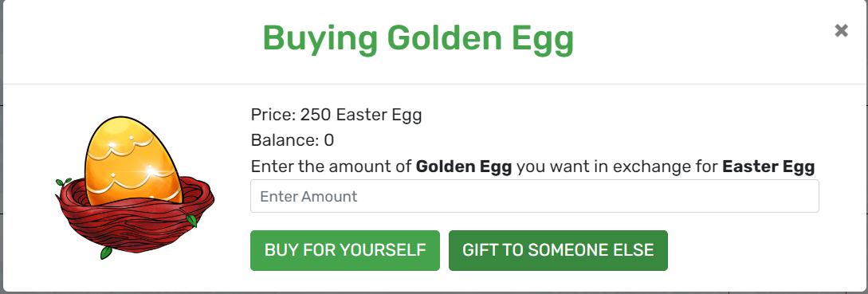The width and height of the screenshot is (868, 294).
Task: Click the bold Golden Egg text in instructions
Action: [463, 167]
